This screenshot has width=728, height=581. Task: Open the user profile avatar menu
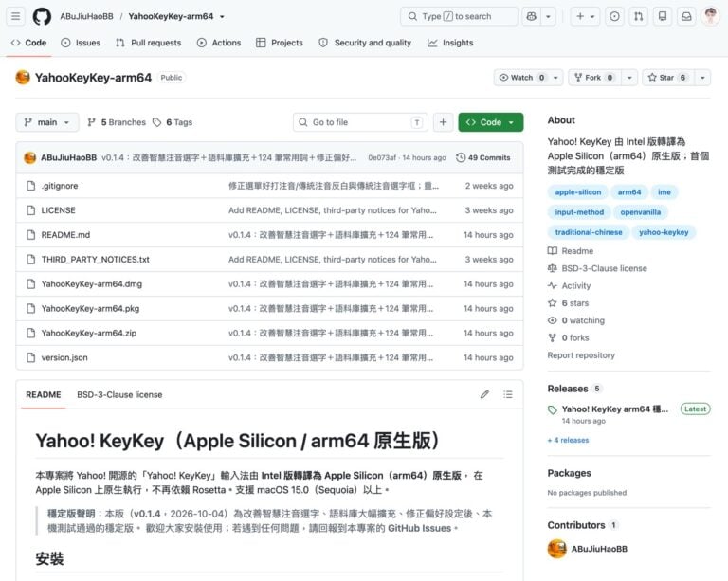(710, 16)
